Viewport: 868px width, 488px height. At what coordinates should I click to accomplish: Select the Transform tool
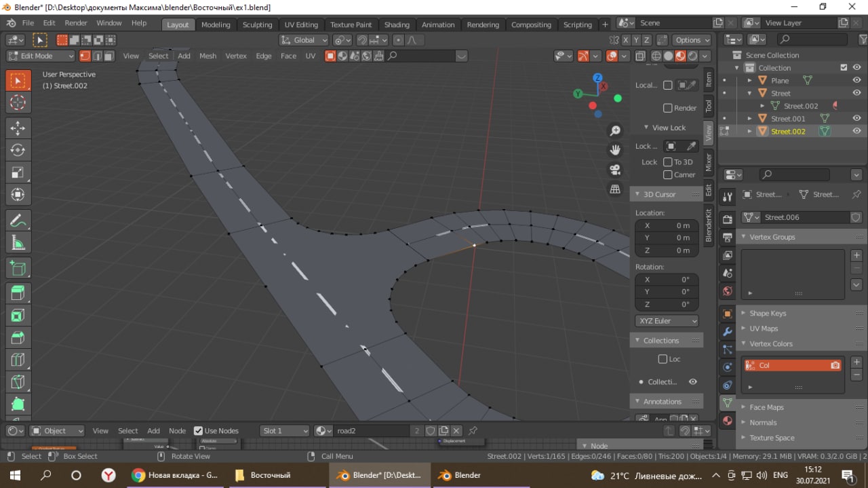[x=18, y=195]
